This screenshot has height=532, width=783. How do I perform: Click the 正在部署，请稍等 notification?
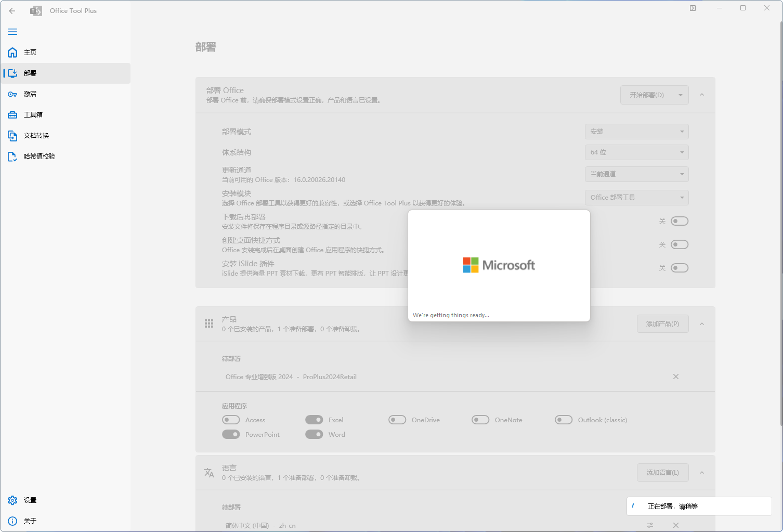[x=699, y=506]
